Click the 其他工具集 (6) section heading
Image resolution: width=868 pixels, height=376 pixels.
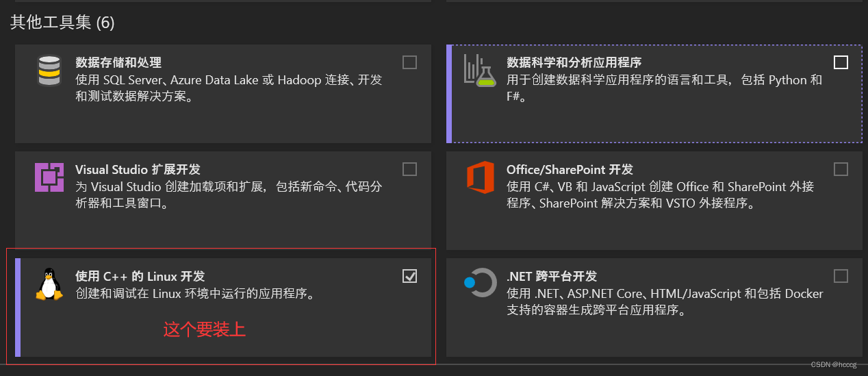(x=62, y=23)
